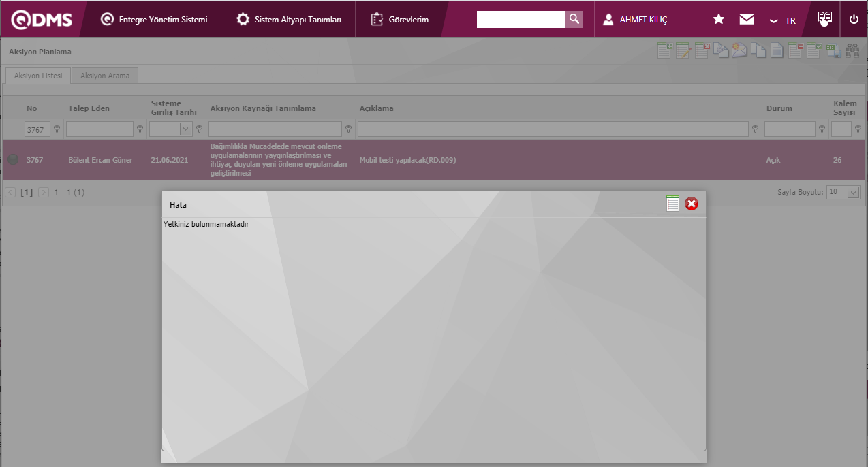This screenshot has width=868, height=467.
Task: Click the QDMS logo
Action: coord(41,20)
